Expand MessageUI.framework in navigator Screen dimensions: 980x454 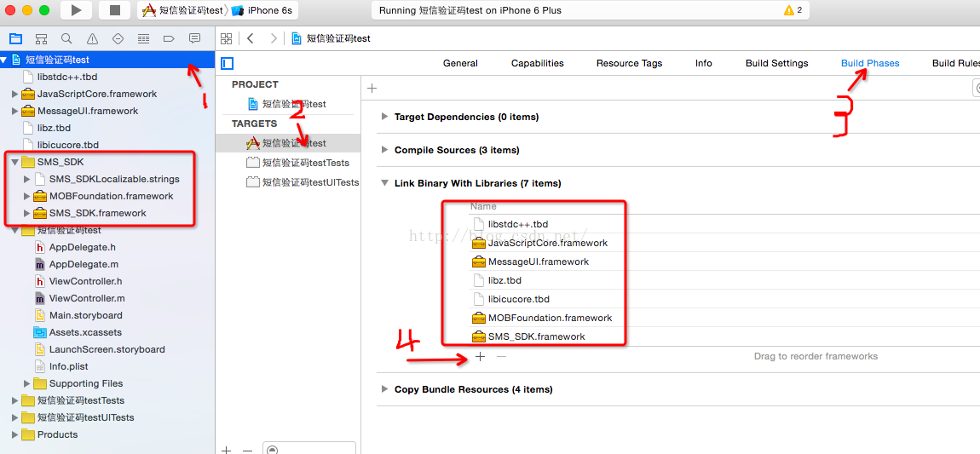click(x=15, y=112)
